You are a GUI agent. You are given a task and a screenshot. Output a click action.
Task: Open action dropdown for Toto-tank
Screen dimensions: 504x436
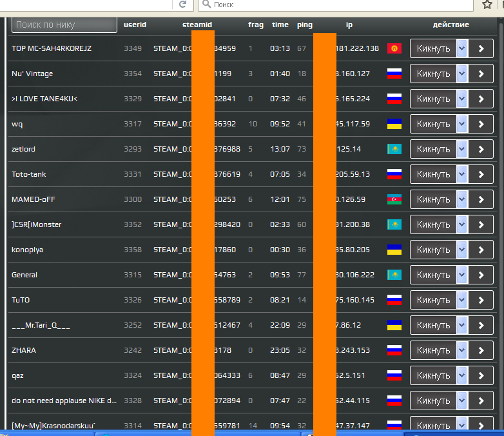point(462,174)
